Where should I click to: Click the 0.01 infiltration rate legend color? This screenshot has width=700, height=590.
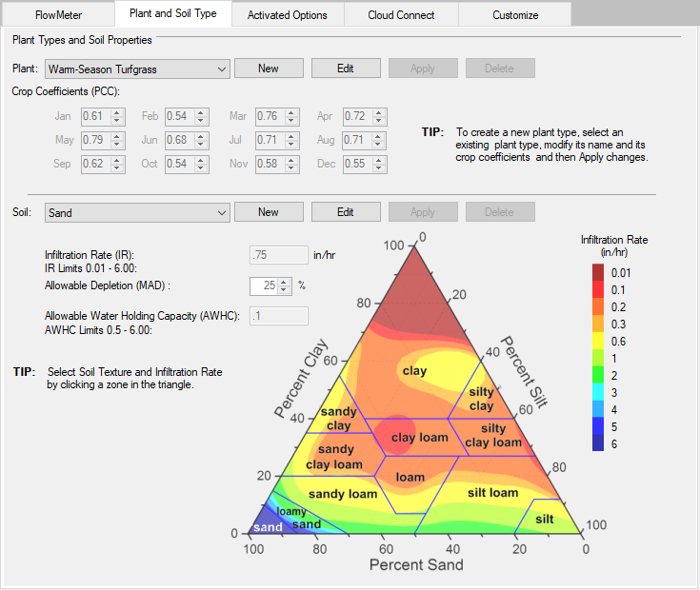tap(598, 272)
